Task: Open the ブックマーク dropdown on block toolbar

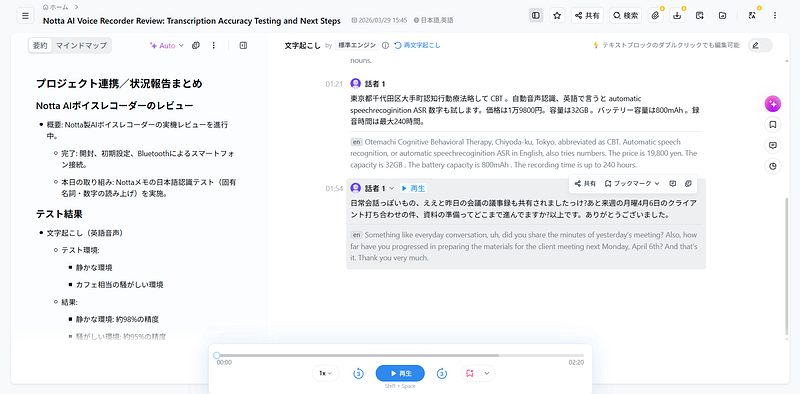Action: tap(632, 183)
